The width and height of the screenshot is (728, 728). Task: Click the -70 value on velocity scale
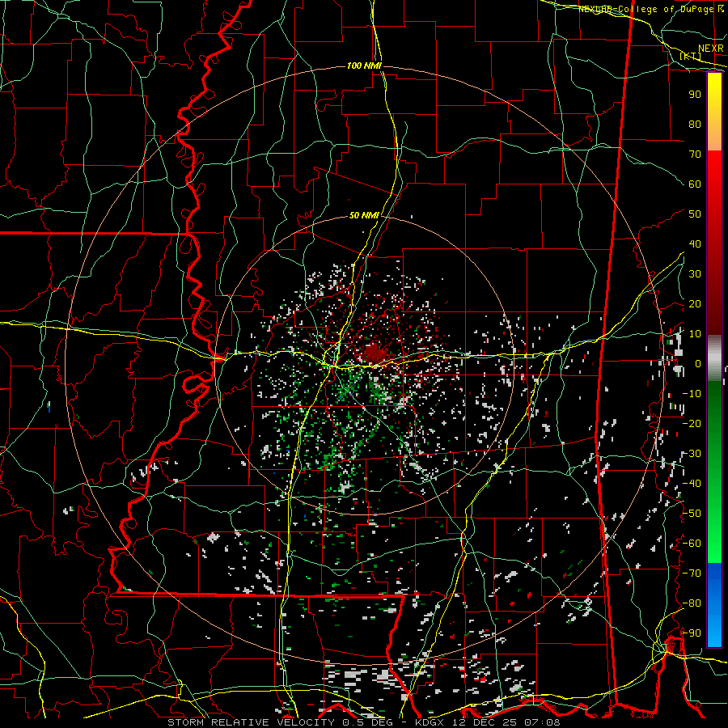[692, 574]
